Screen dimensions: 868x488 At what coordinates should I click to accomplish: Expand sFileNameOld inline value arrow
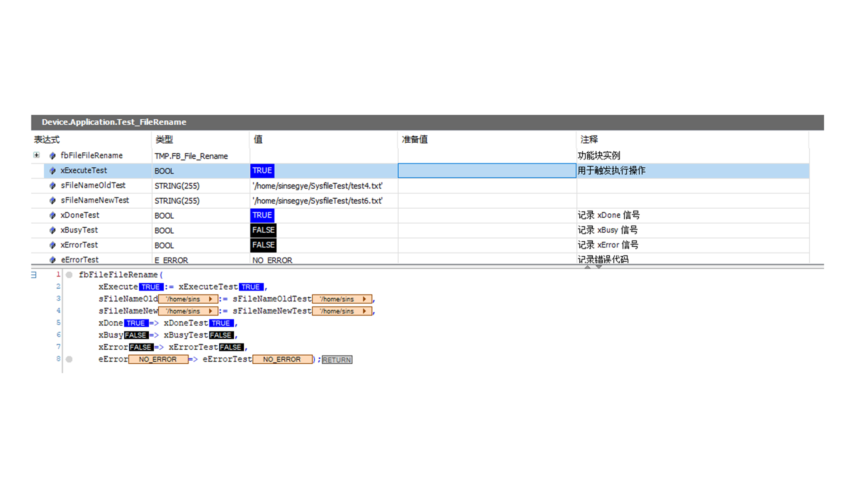point(211,299)
